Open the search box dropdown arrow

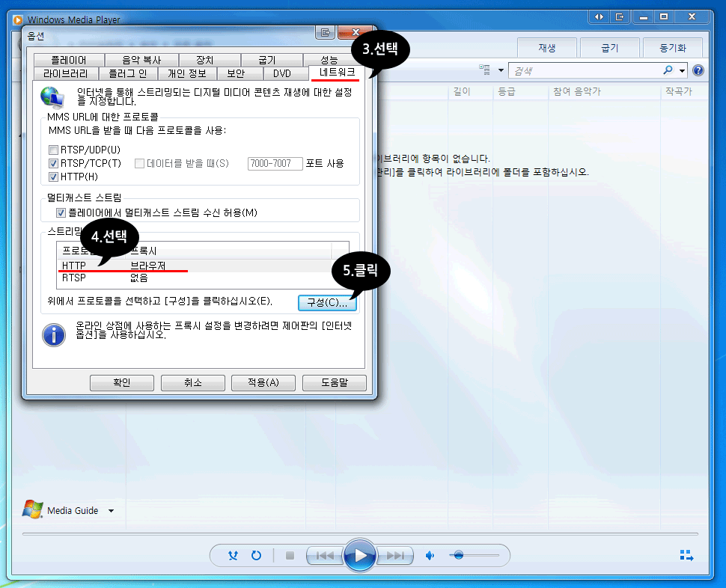tap(682, 71)
